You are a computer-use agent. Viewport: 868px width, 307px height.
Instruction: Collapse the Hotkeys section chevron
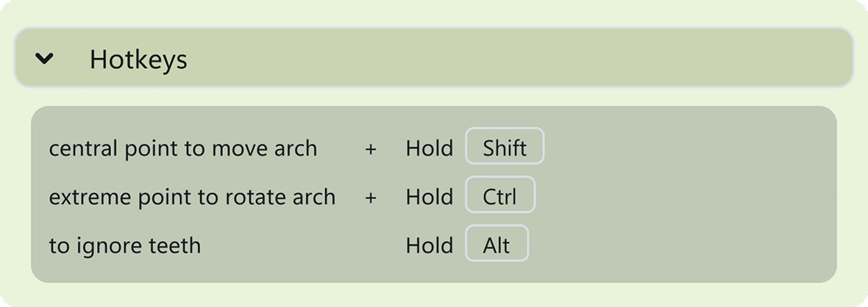pyautogui.click(x=44, y=58)
